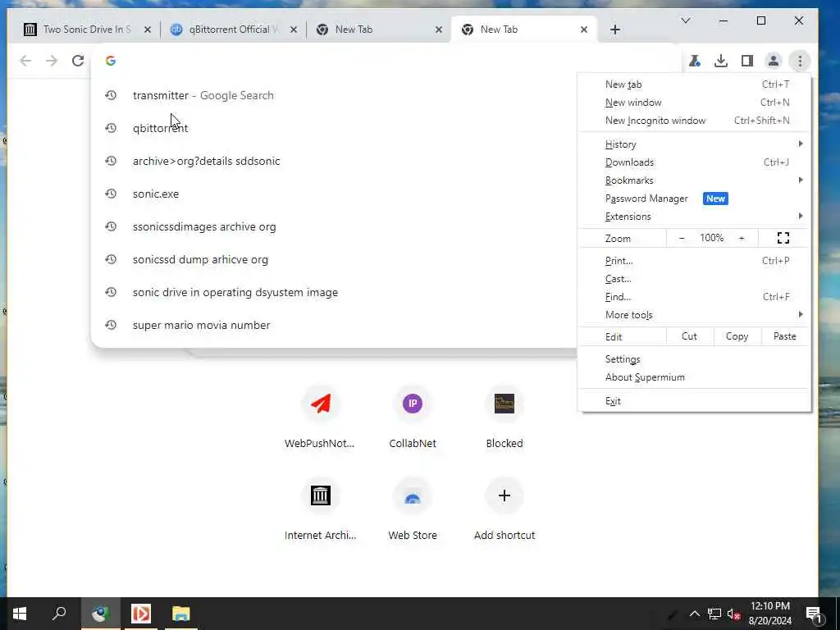Open the Web Store shortcut tile

click(413, 510)
